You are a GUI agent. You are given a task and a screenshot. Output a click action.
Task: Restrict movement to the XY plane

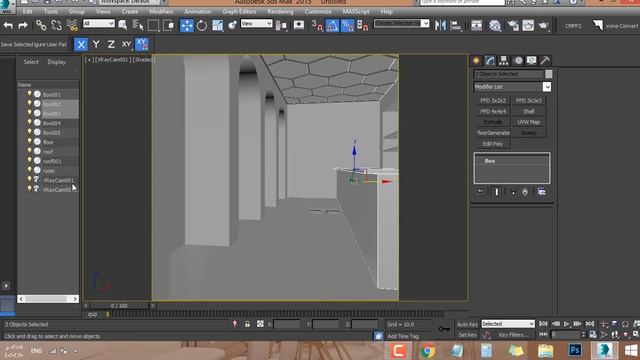coord(127,44)
